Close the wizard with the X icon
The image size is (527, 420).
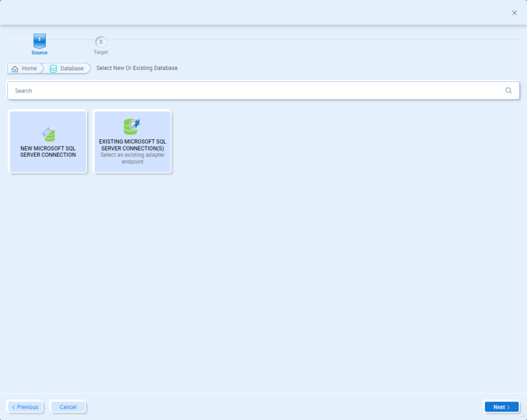click(514, 13)
